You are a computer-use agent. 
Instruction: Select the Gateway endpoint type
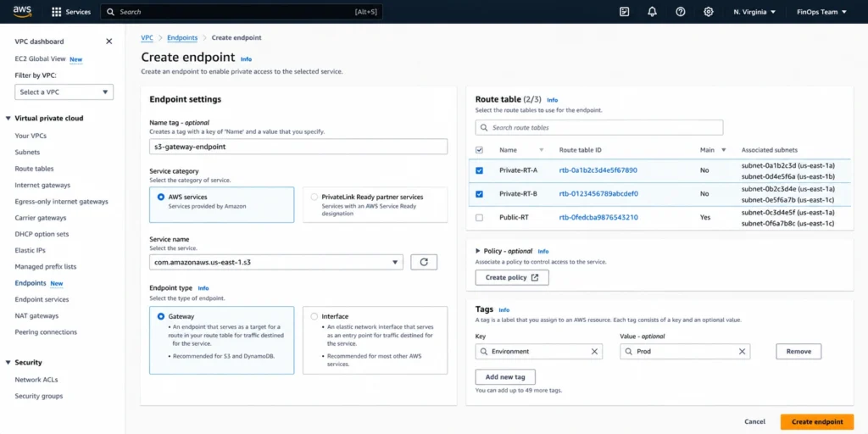pyautogui.click(x=161, y=317)
